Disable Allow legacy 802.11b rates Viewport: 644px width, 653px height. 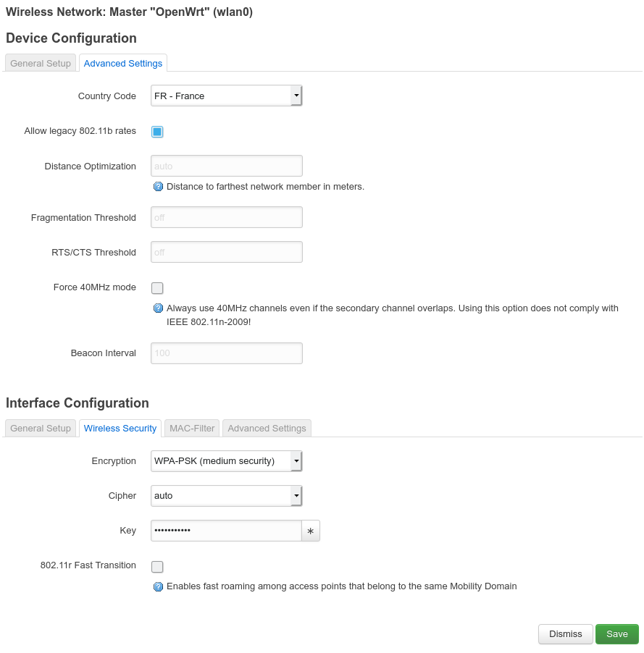[157, 131]
